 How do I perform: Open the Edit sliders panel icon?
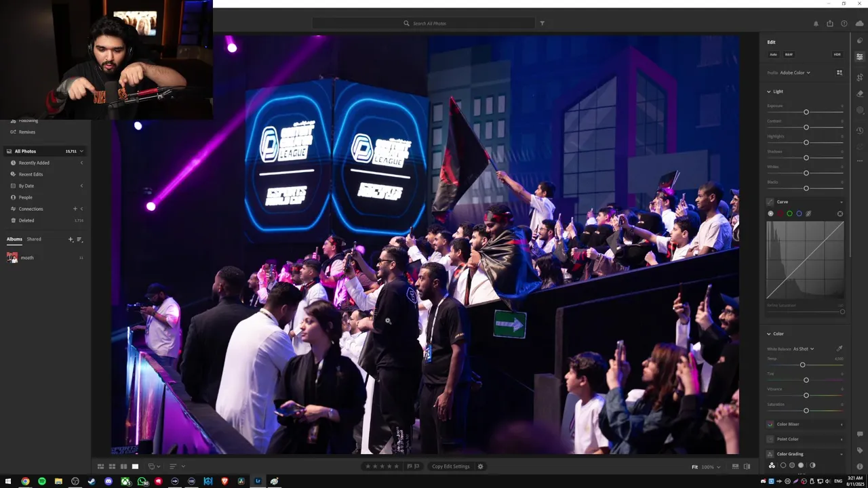point(860,57)
